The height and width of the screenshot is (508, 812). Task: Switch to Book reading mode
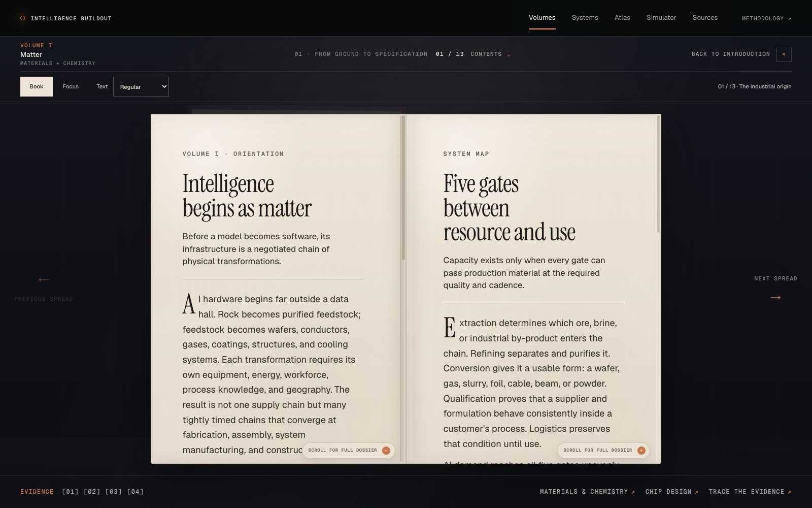point(37,86)
